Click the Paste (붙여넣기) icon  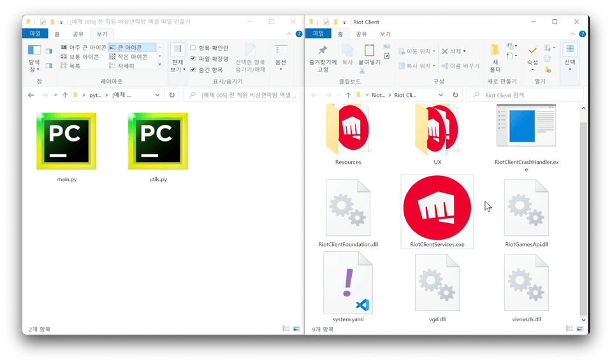click(x=369, y=55)
